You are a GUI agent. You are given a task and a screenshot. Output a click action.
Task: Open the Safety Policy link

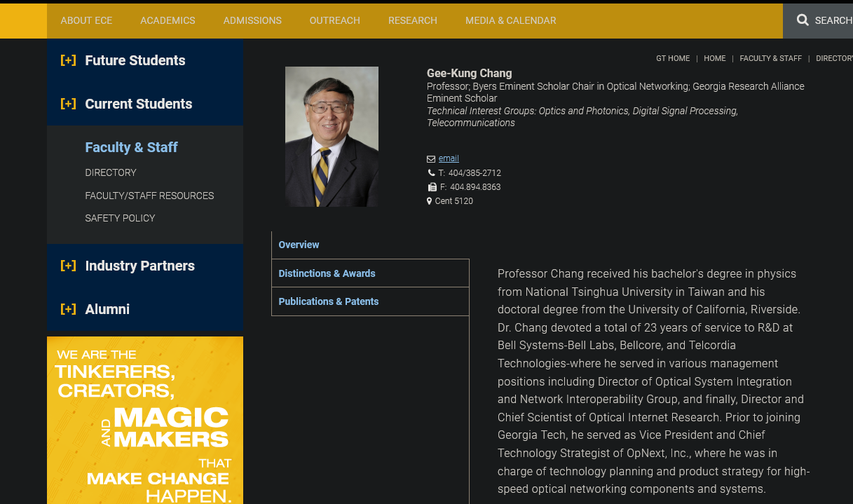click(120, 218)
